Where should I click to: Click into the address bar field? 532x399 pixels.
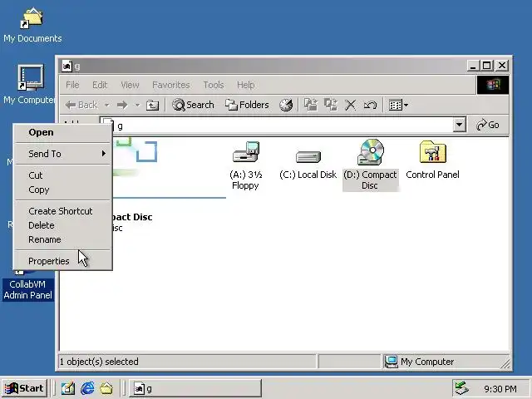coord(283,126)
